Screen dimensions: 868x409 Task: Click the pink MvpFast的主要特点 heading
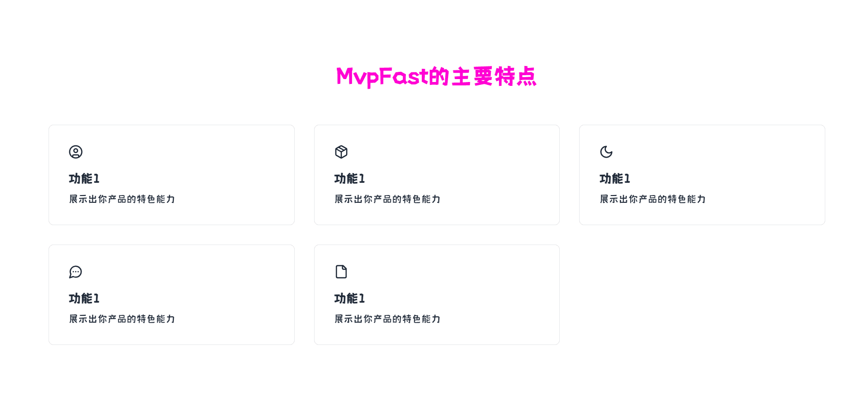pyautogui.click(x=436, y=77)
